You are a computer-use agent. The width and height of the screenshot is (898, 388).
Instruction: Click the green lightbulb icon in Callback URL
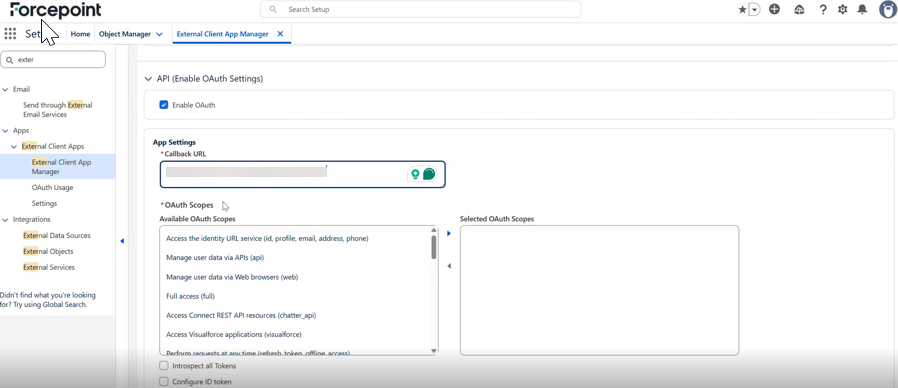(415, 174)
